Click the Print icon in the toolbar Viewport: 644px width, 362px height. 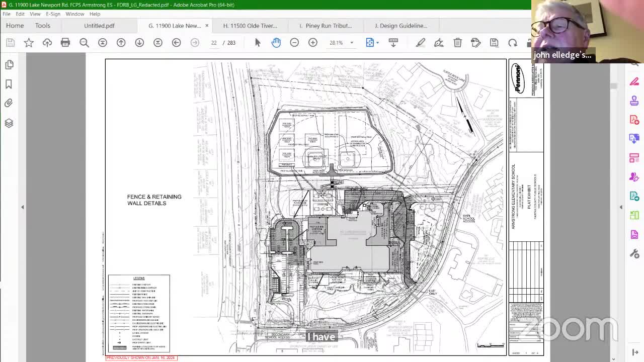pos(65,43)
